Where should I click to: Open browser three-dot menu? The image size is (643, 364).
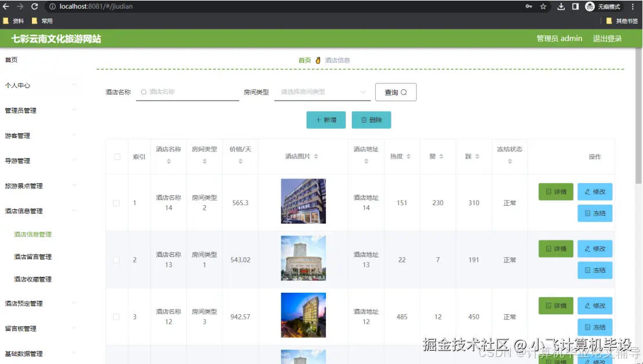633,6
